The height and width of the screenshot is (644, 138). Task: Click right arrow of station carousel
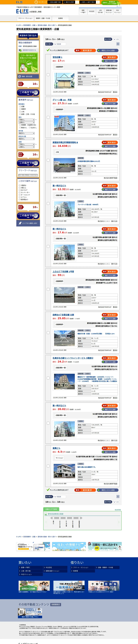[119, 522]
